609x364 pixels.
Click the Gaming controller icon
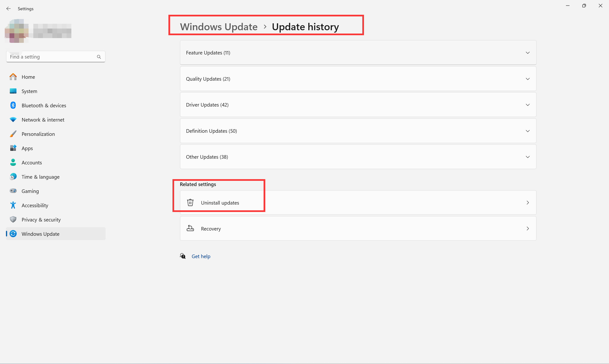pyautogui.click(x=13, y=191)
